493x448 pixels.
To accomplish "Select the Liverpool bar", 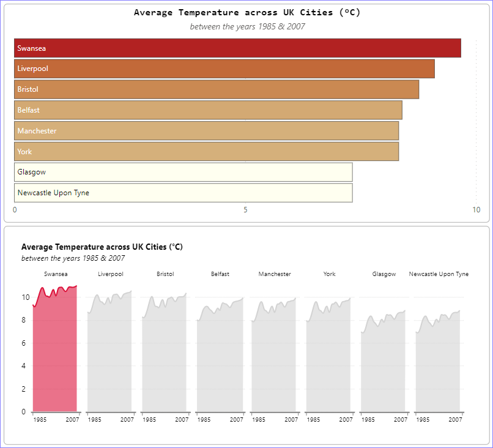I will point(224,69).
